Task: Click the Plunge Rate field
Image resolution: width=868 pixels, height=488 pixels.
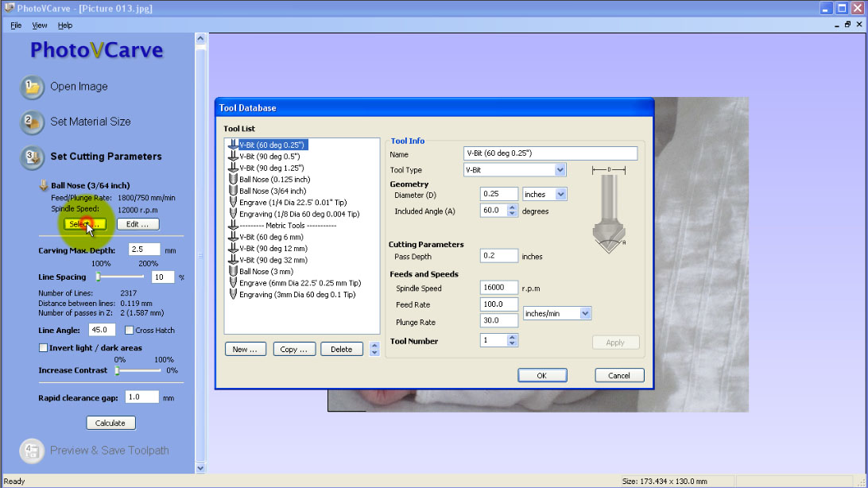Action: point(498,320)
